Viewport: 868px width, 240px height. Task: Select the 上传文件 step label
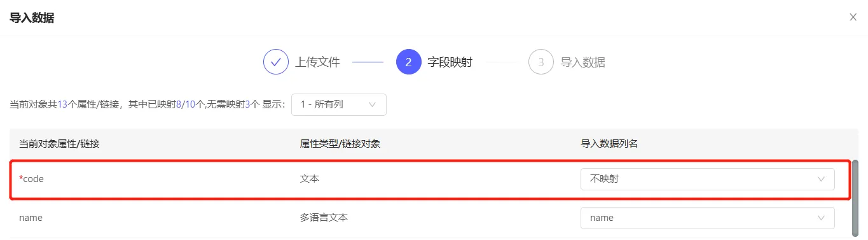click(317, 62)
